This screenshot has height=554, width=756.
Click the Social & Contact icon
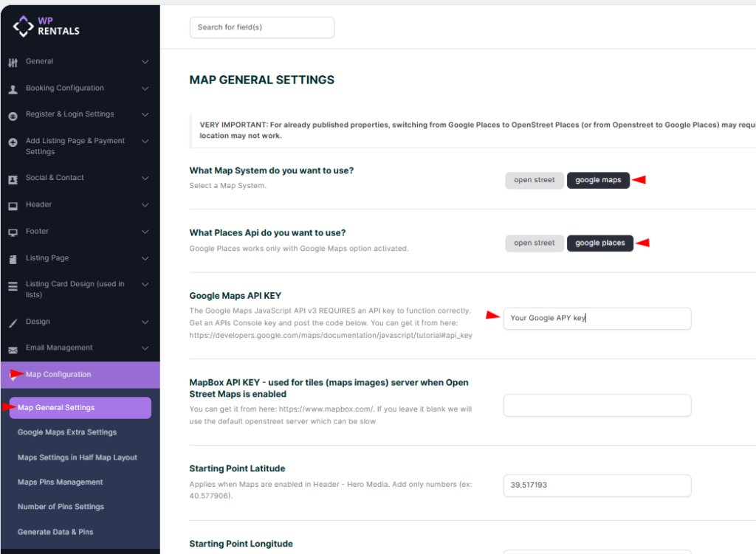coord(13,179)
